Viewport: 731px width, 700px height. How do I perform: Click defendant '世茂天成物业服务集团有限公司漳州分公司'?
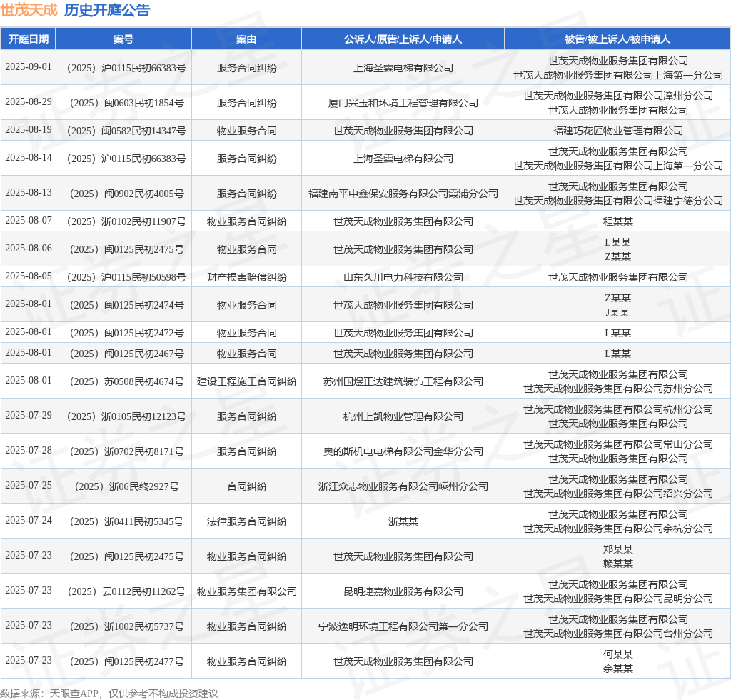pos(618,96)
